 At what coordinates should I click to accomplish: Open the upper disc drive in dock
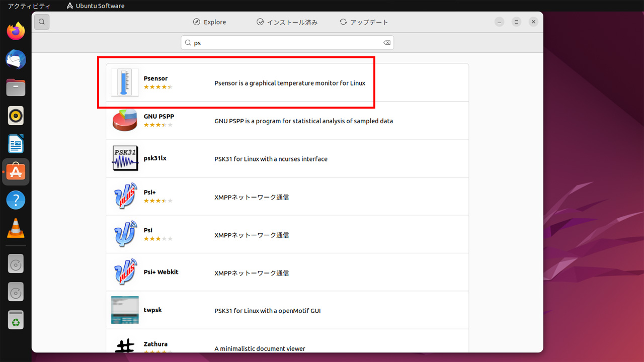click(16, 263)
